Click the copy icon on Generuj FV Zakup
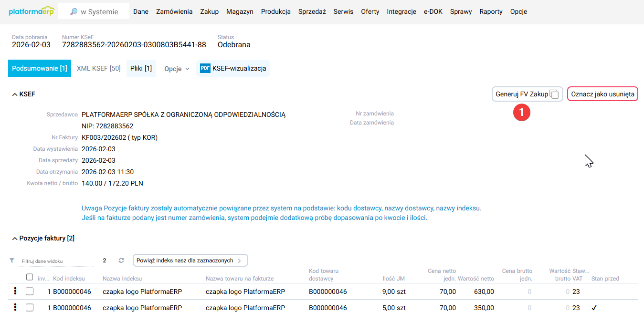 point(554,94)
